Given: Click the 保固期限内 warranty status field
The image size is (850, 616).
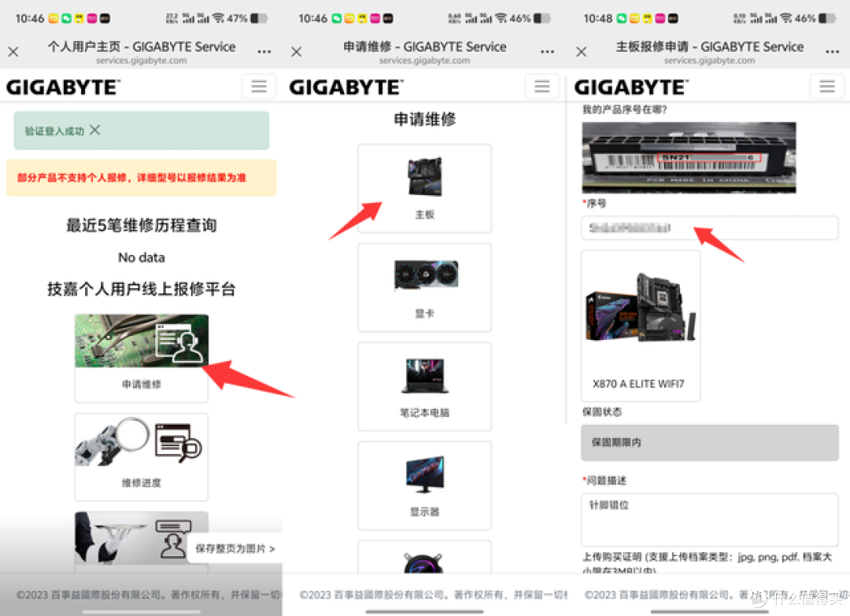Looking at the screenshot, I should click(710, 443).
